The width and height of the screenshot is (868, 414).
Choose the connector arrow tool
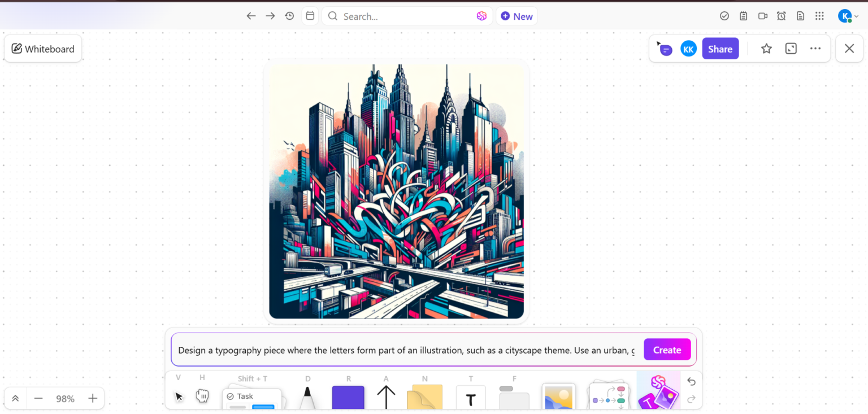386,395
